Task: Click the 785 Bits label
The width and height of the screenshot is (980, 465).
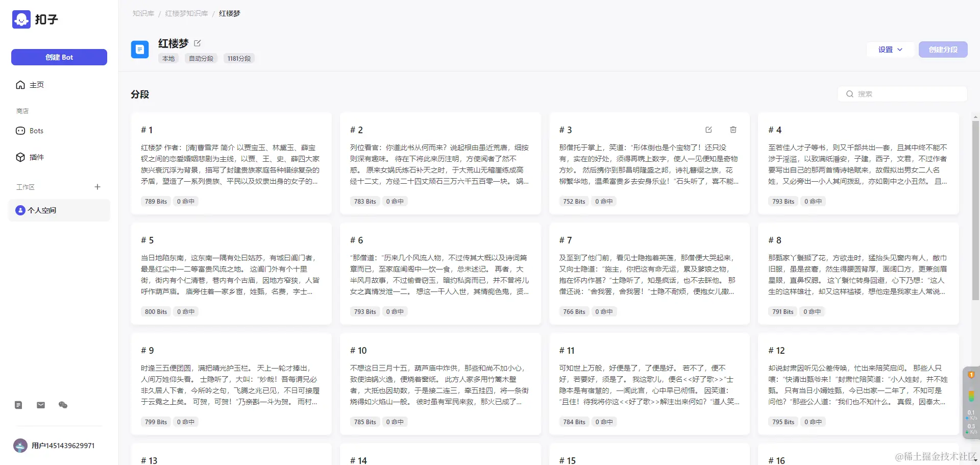Action: click(365, 422)
